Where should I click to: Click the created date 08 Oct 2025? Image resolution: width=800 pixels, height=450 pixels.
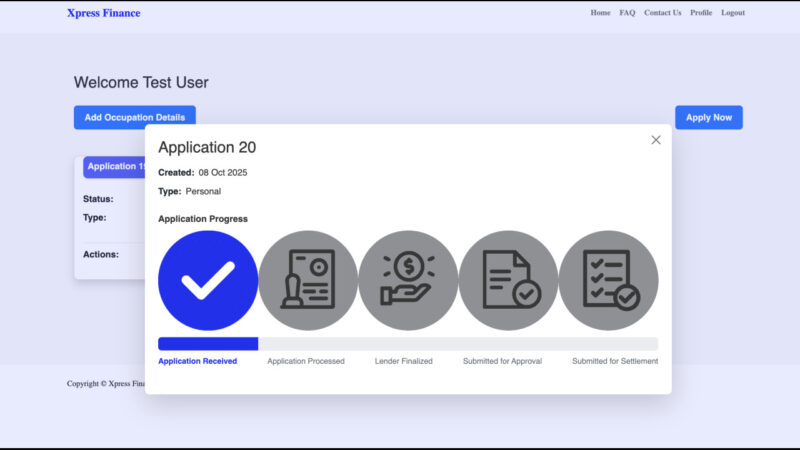coord(223,172)
